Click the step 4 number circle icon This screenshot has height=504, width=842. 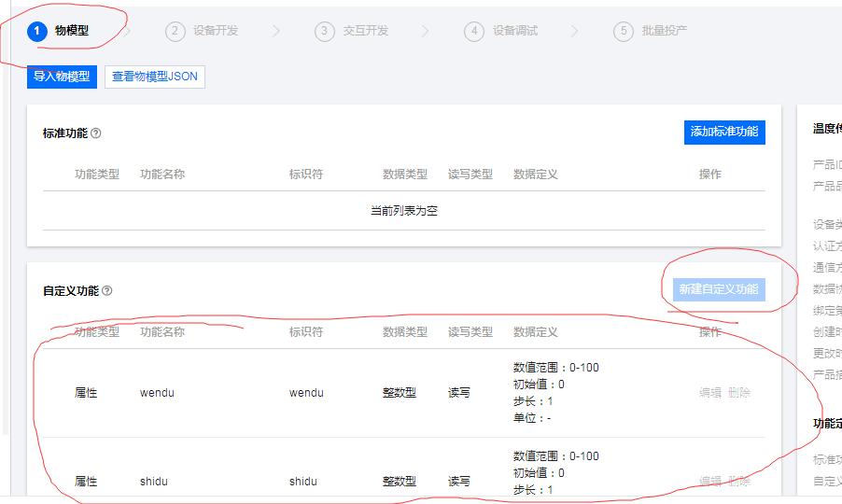pyautogui.click(x=474, y=31)
